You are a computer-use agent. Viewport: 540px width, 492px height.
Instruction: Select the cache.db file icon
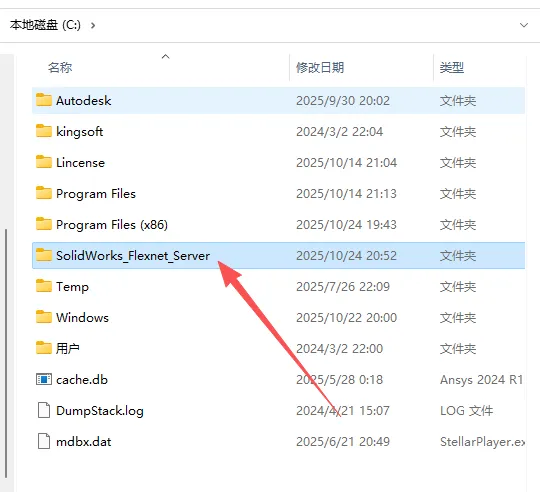coord(44,379)
